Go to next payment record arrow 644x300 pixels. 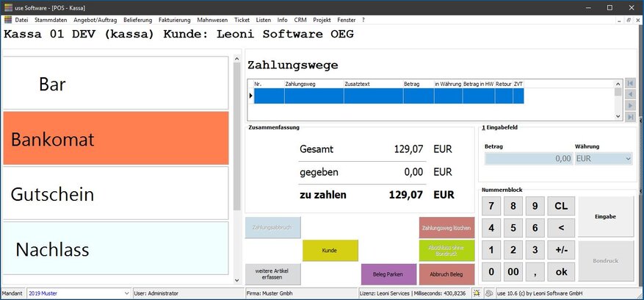[629, 106]
